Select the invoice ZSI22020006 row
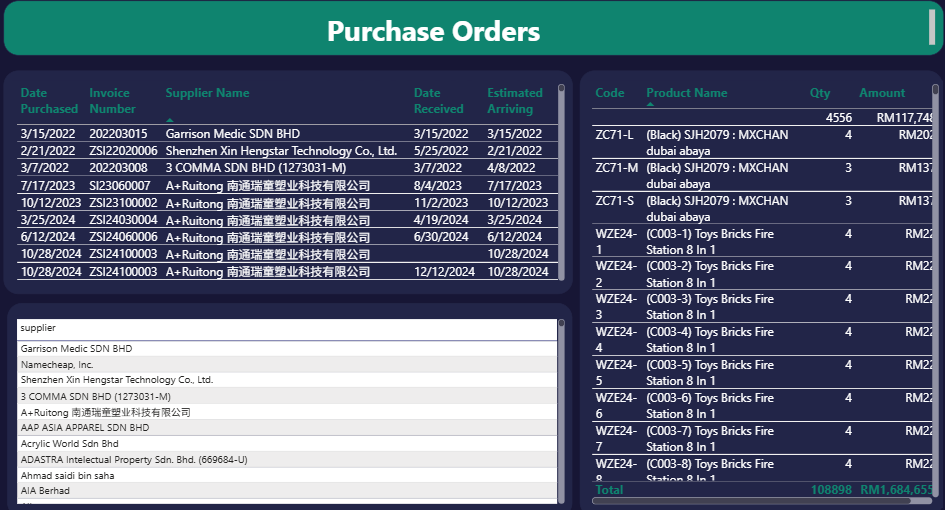This screenshot has width=945, height=510. (287, 150)
